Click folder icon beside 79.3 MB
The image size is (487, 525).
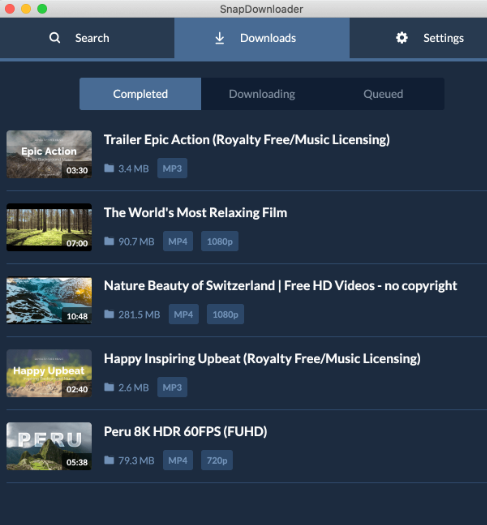tap(109, 460)
